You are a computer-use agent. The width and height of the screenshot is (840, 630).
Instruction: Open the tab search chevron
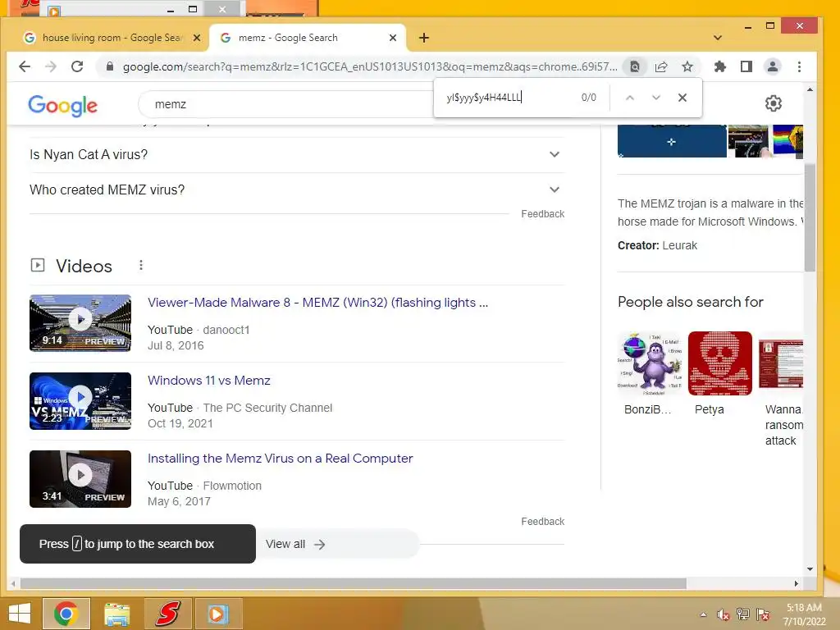[x=718, y=38]
